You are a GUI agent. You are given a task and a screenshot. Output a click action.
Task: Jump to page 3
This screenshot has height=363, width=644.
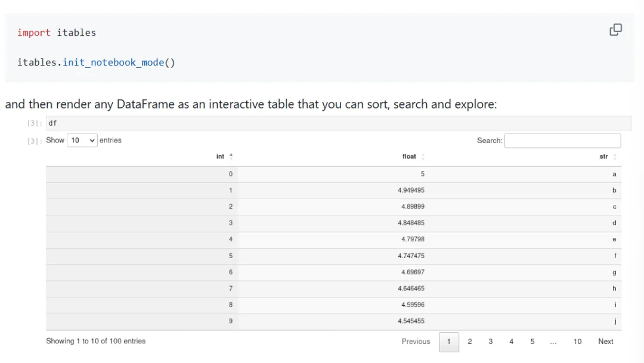pos(490,341)
